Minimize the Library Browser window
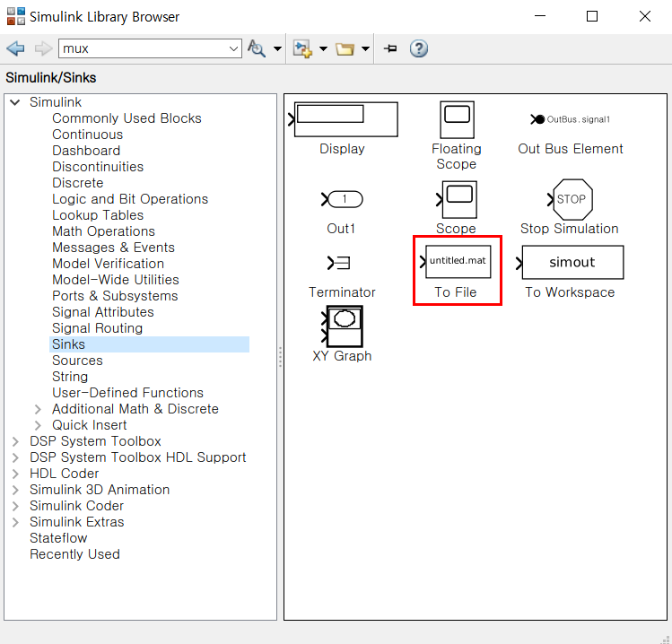This screenshot has width=672, height=644. click(540, 16)
